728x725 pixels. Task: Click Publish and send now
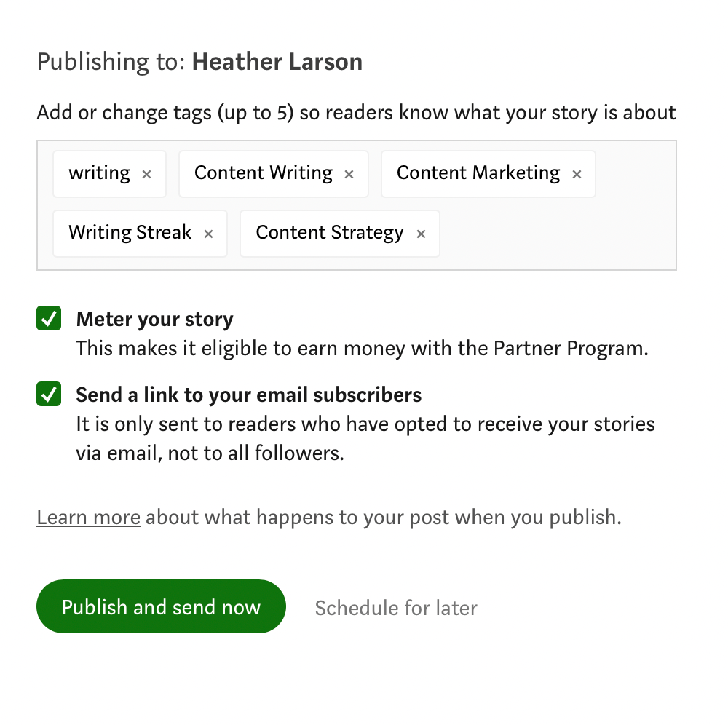click(x=161, y=606)
